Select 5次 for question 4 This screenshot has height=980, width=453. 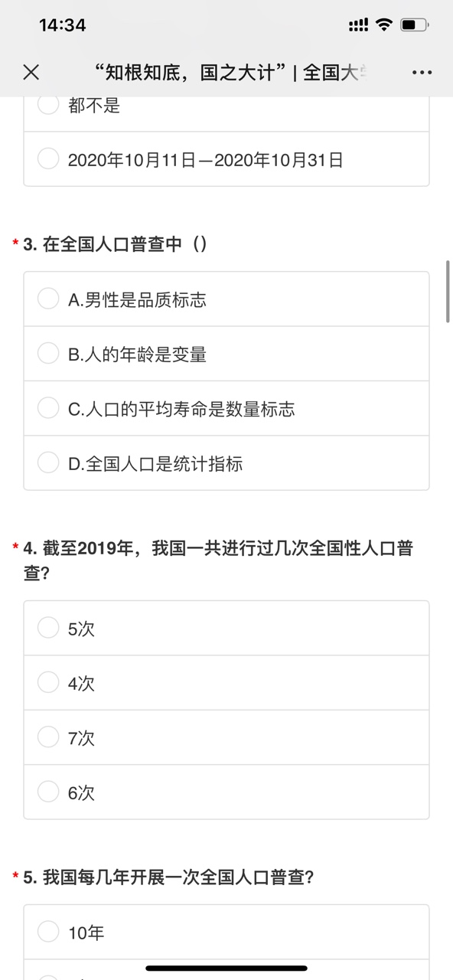(226, 629)
